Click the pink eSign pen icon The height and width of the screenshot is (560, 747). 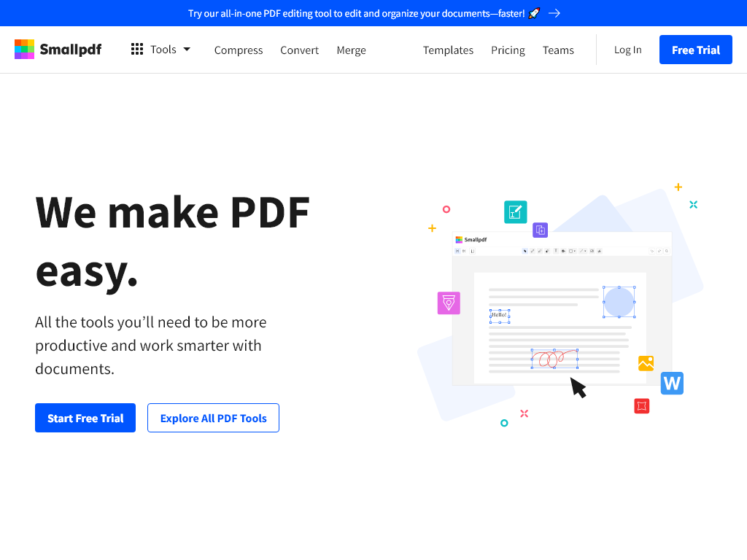click(449, 303)
